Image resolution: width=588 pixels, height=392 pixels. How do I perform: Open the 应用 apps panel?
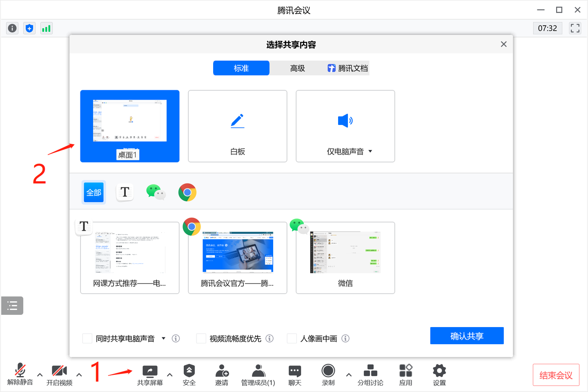tap(405, 374)
